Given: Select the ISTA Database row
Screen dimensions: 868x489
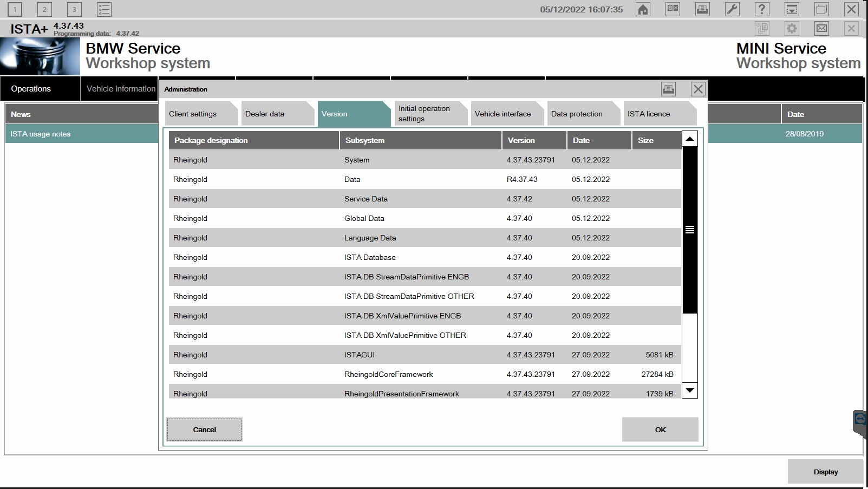Looking at the screenshot, I should [x=425, y=257].
